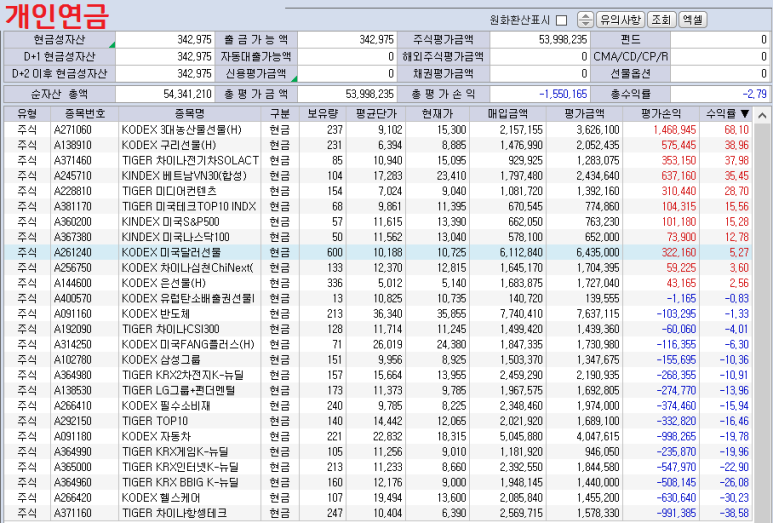Toggle the 원화환산표시 checkbox
Viewport: 773px width, 523px height.
pyautogui.click(x=561, y=20)
